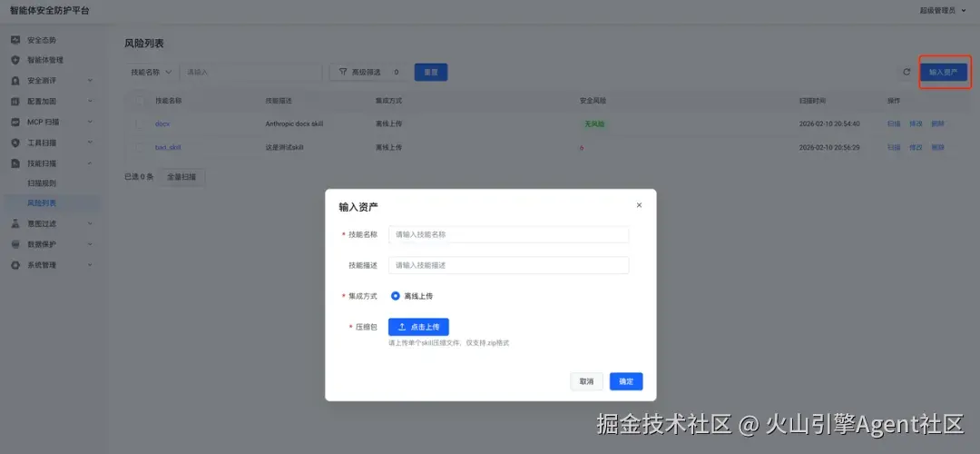This screenshot has width=980, height=454.
Task: Click the MCP 扫描 sidebar icon
Action: [15, 122]
